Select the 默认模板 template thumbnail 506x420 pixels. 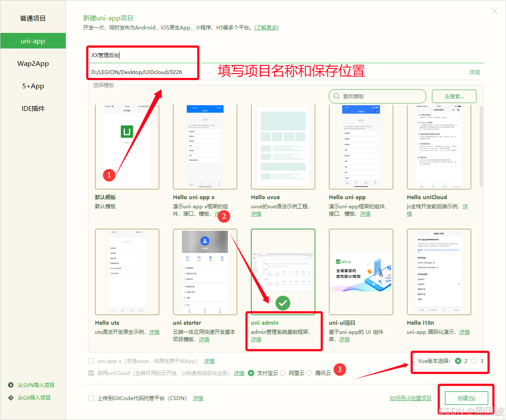[x=127, y=147]
